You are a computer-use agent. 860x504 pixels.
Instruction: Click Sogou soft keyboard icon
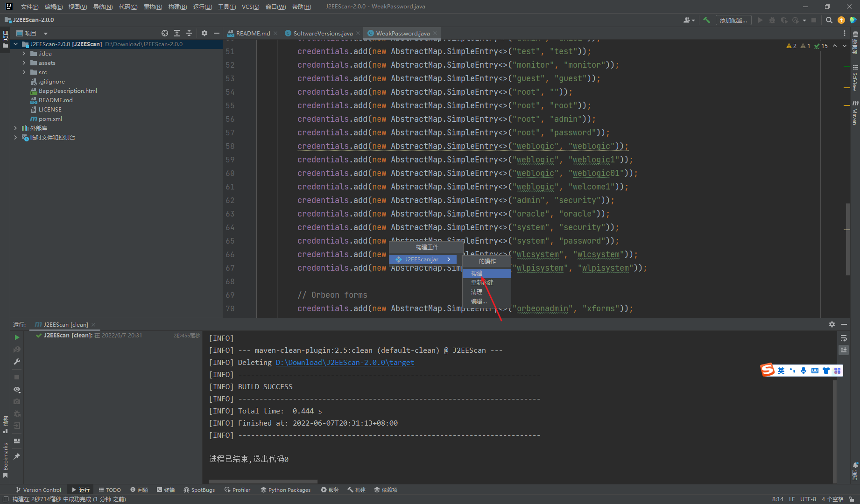point(815,371)
